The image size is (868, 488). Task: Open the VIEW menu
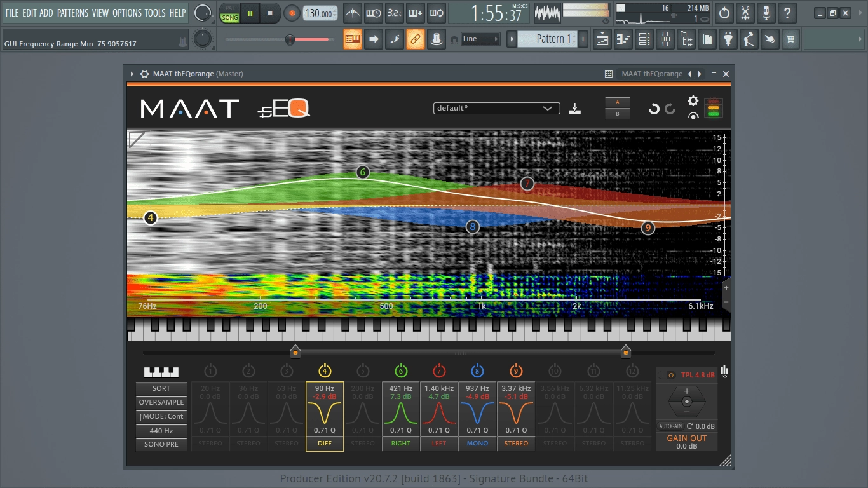click(100, 13)
